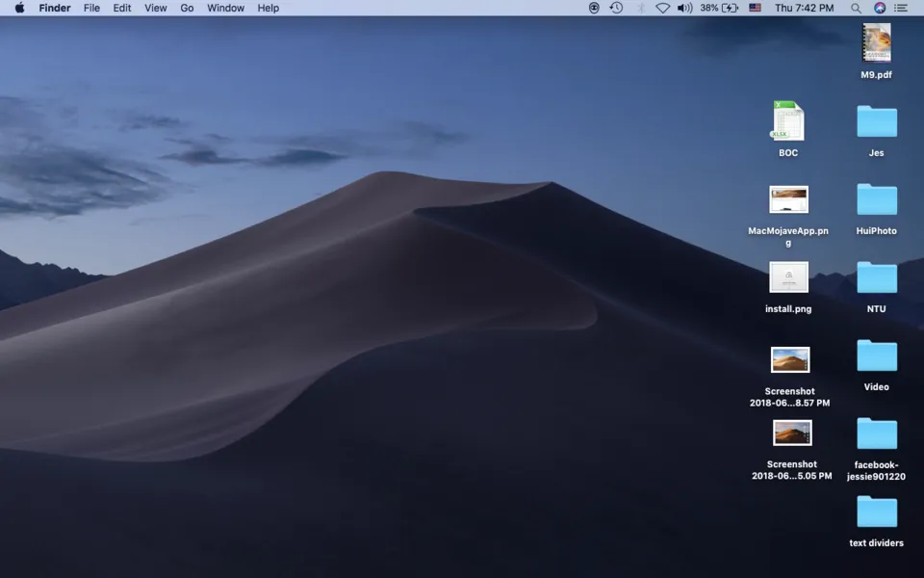The image size is (924, 578).
Task: Click the install.png name label
Action: pyautogui.click(x=788, y=308)
